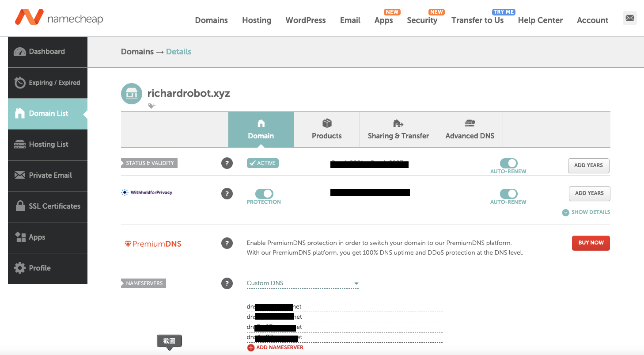Toggle WithheldforPrivacy Protection switch
The height and width of the screenshot is (355, 644).
point(264,194)
